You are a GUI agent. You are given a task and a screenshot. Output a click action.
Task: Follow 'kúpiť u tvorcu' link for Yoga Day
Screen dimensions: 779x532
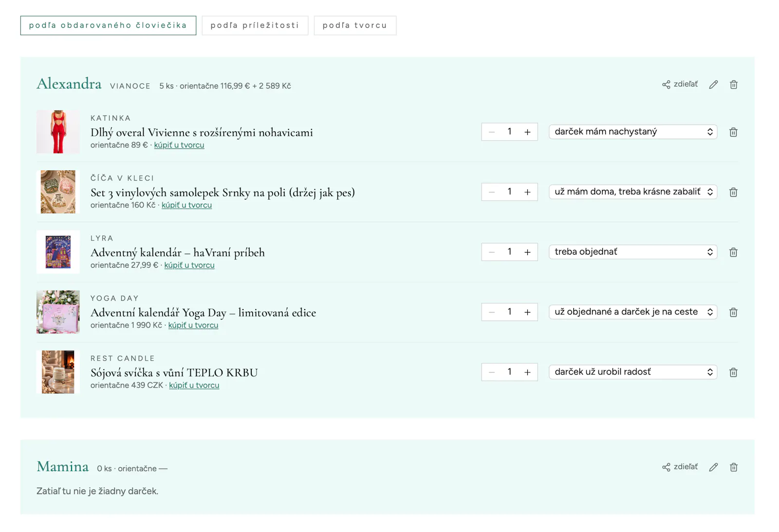pyautogui.click(x=193, y=325)
